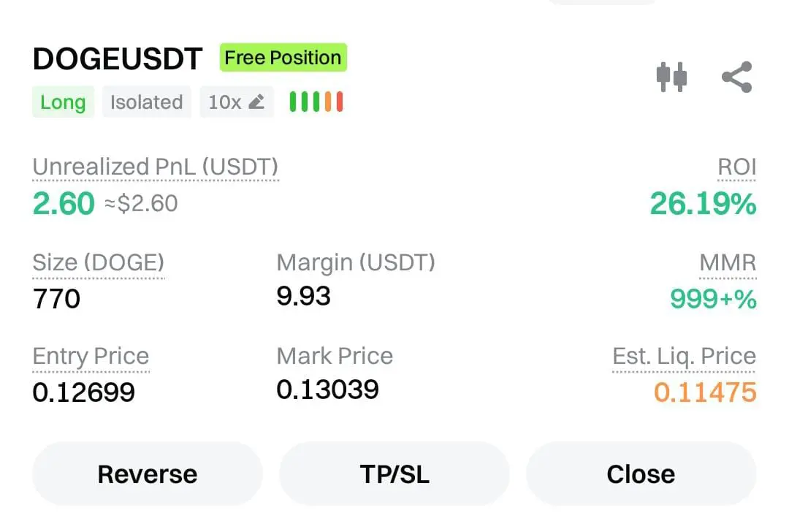Tap the Unrealized PnL (USDT) label
789x532 pixels.
click(156, 167)
